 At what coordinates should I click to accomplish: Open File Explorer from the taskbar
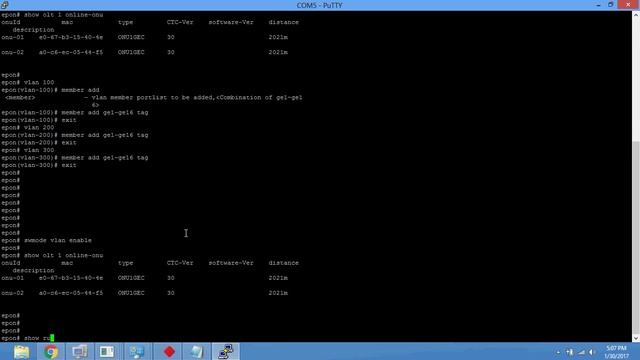pos(21,351)
